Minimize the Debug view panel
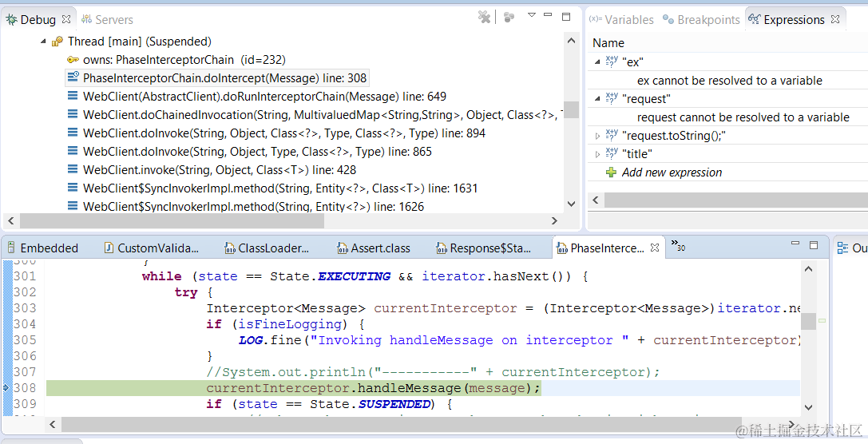Viewport: 868px width, 444px height. coord(548,15)
